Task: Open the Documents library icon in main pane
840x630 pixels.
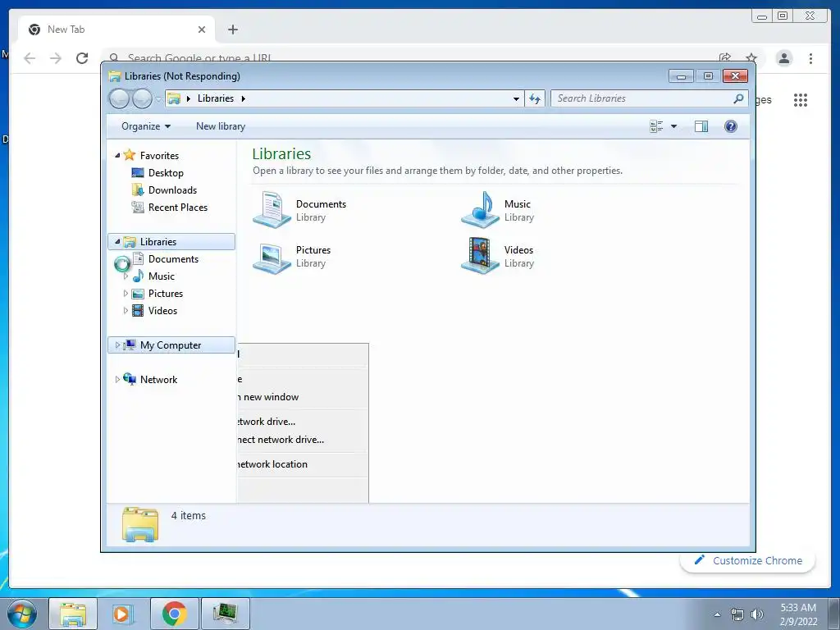Action: click(x=272, y=209)
